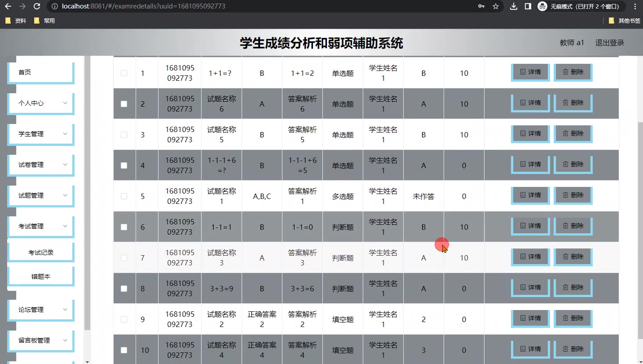This screenshot has height=364, width=643.
Task: Open 其他书签 bookmarks folder
Action: pos(624,21)
